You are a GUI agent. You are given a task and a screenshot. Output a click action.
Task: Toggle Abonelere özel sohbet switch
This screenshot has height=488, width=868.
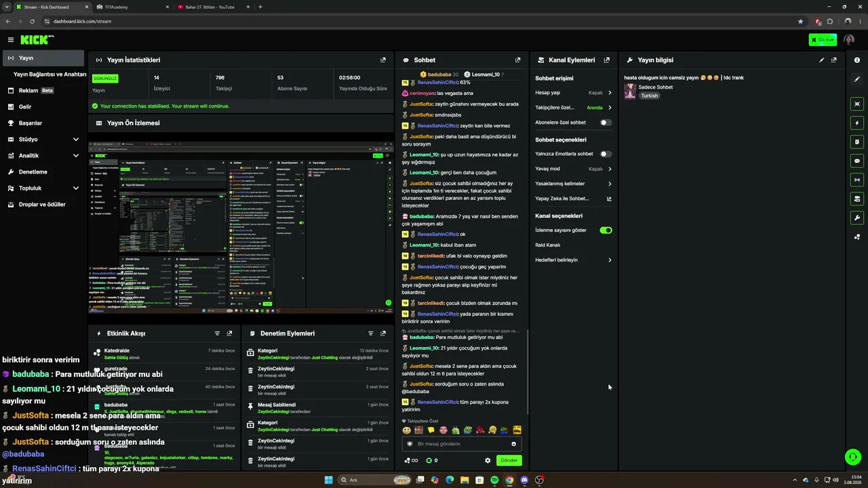click(x=606, y=123)
